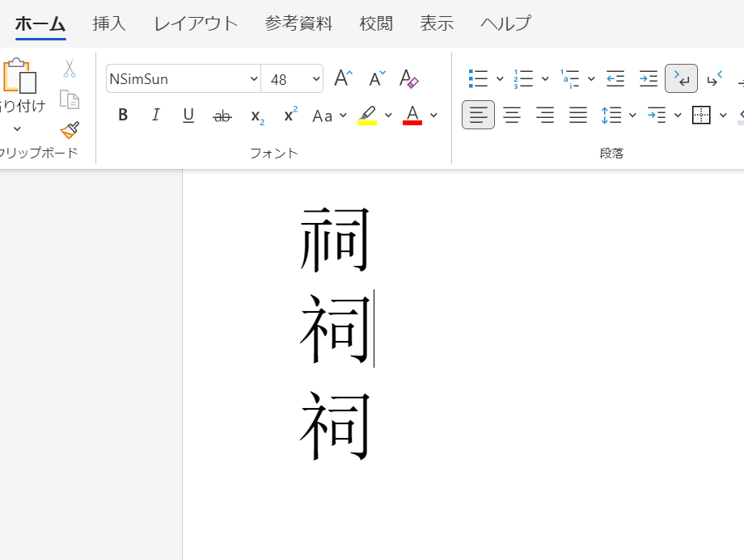The image size is (744, 560).
Task: Click the borders icon
Action: pos(701,116)
